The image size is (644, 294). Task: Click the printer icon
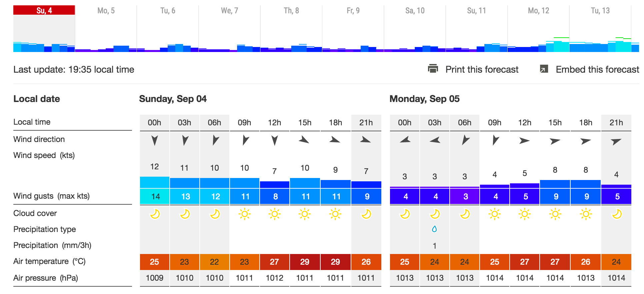(433, 69)
